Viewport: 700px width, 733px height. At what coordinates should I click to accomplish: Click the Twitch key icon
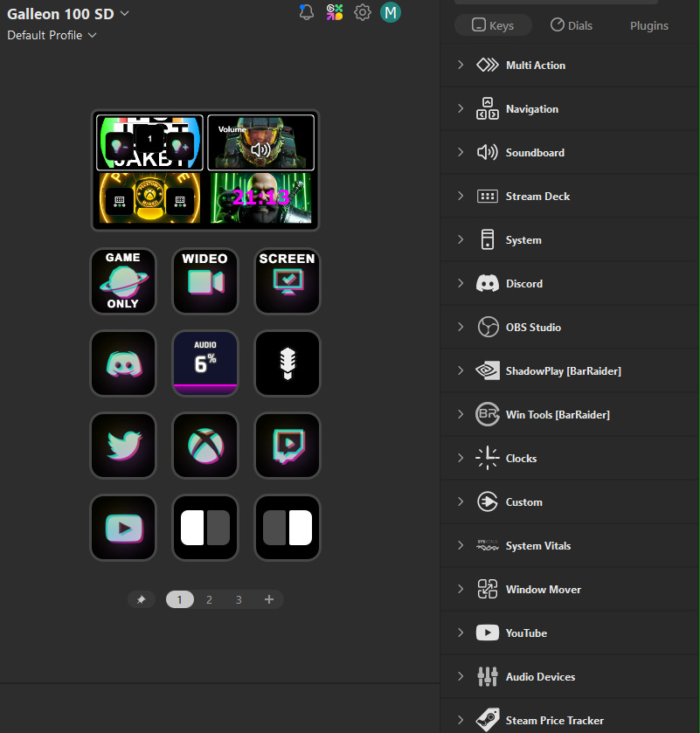[x=288, y=445]
